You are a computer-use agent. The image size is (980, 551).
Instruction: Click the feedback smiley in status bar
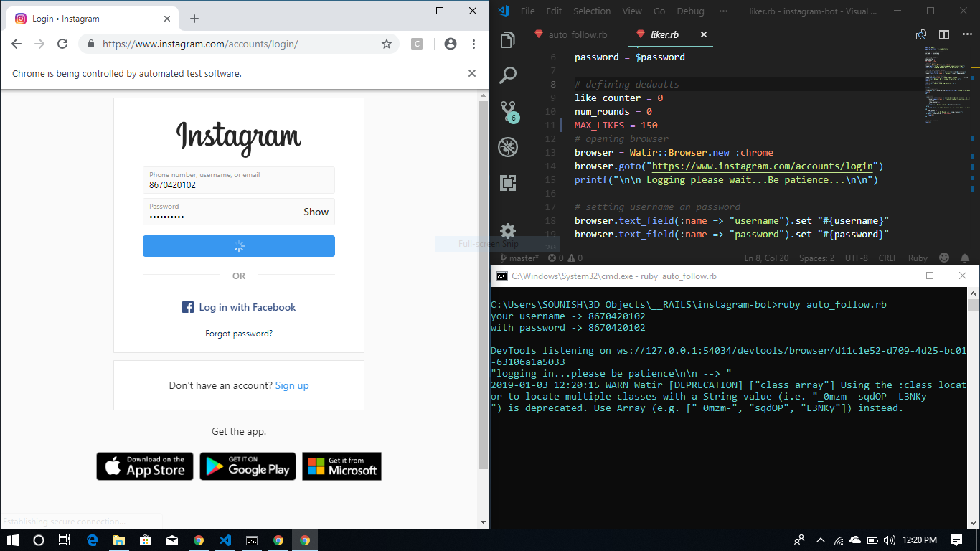click(944, 258)
